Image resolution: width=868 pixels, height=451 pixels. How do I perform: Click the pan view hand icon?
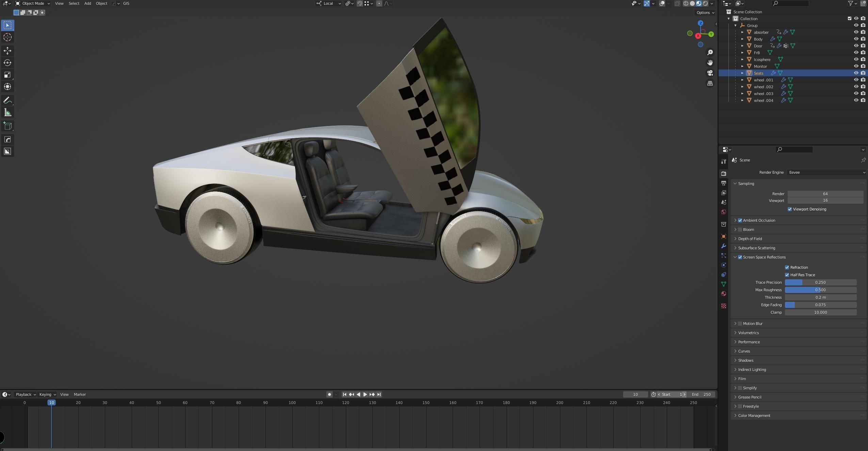tap(710, 63)
